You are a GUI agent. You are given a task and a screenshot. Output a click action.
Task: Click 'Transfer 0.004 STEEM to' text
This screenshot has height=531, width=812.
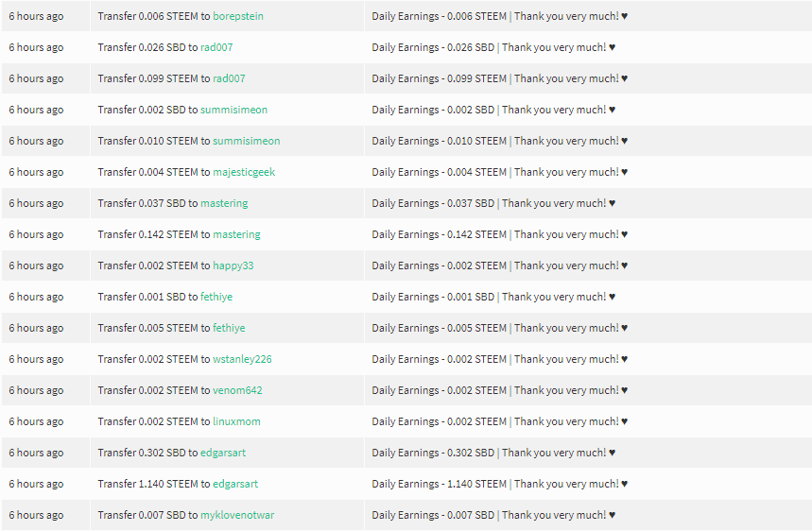154,172
